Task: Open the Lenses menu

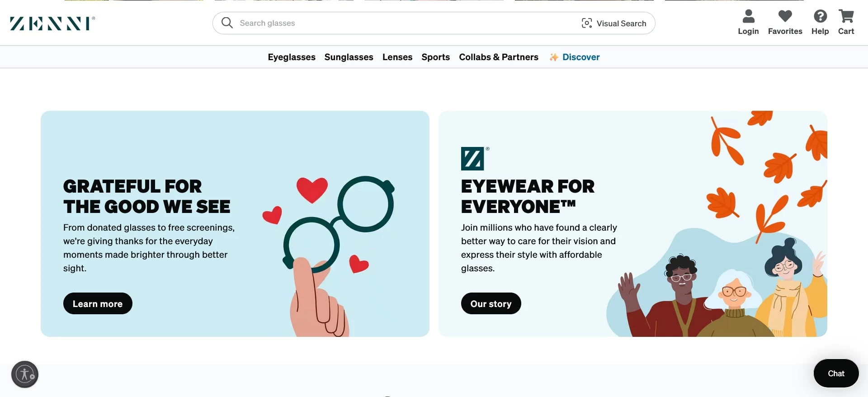Action: coord(397,57)
